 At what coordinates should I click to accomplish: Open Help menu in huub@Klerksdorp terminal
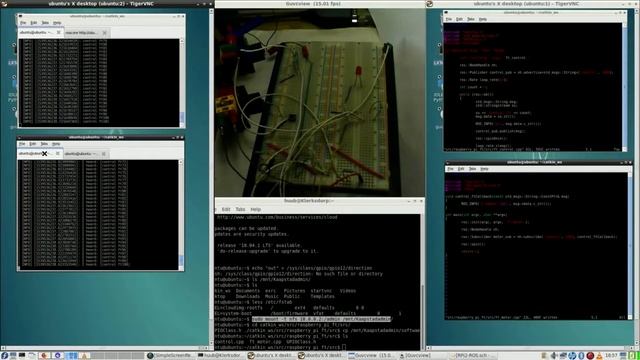[x=256, y=209]
